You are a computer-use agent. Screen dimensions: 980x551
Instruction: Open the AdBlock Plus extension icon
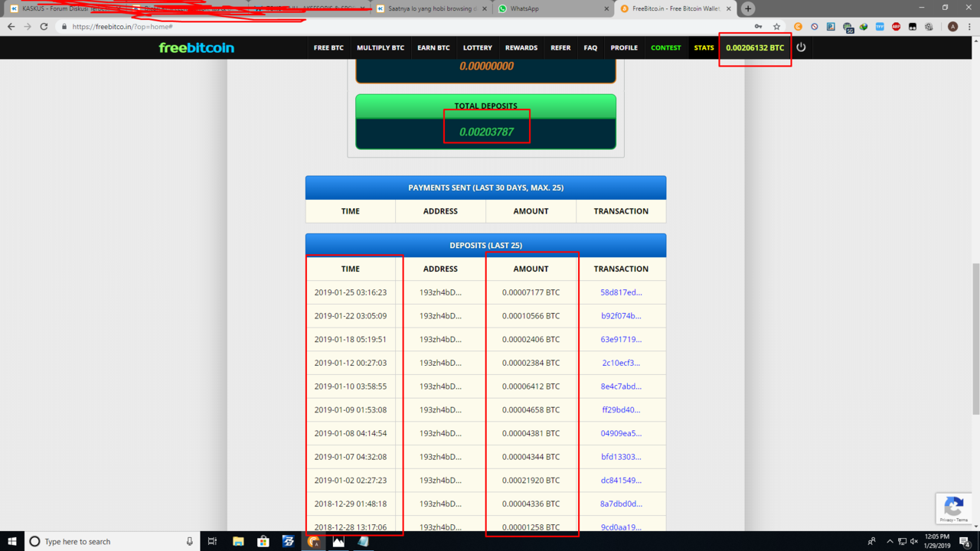[896, 26]
